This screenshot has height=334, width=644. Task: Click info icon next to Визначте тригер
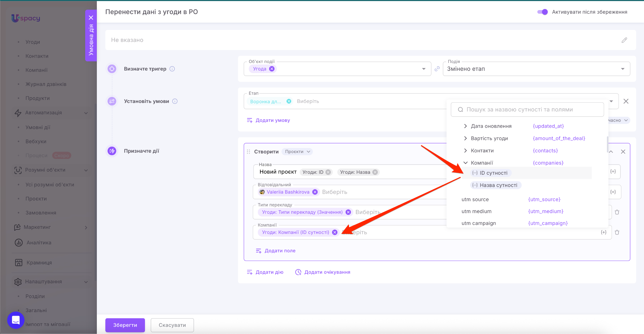[172, 69]
